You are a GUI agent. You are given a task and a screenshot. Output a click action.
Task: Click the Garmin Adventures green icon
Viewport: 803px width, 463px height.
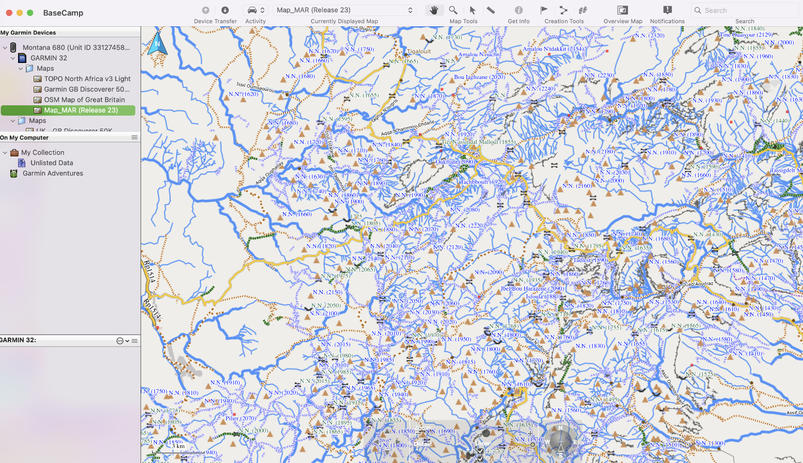(14, 174)
